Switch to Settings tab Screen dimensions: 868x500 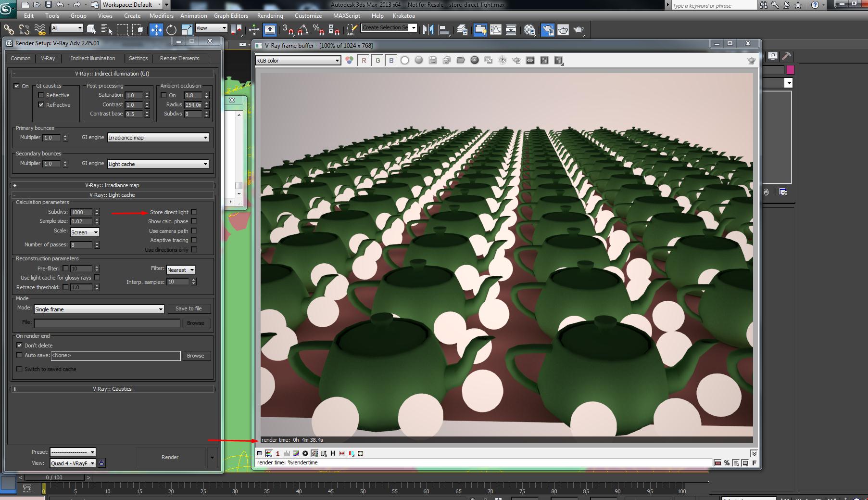pos(138,58)
